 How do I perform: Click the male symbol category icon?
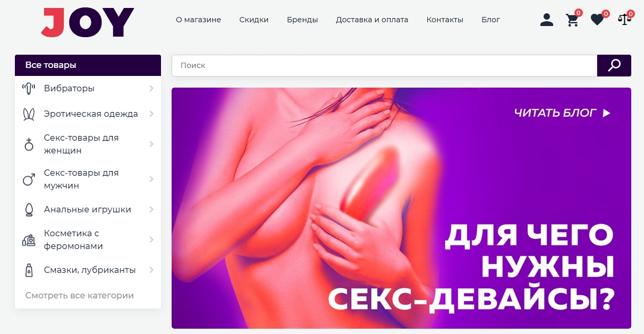pos(29,179)
